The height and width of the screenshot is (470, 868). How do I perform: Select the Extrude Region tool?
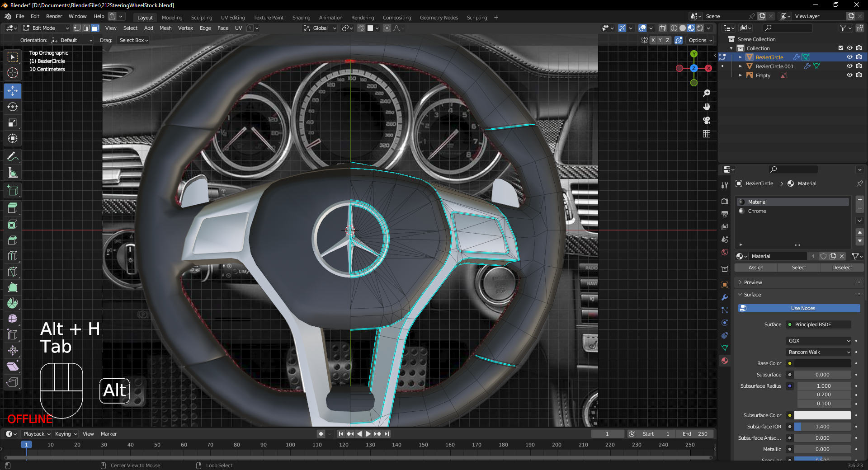[x=13, y=208]
